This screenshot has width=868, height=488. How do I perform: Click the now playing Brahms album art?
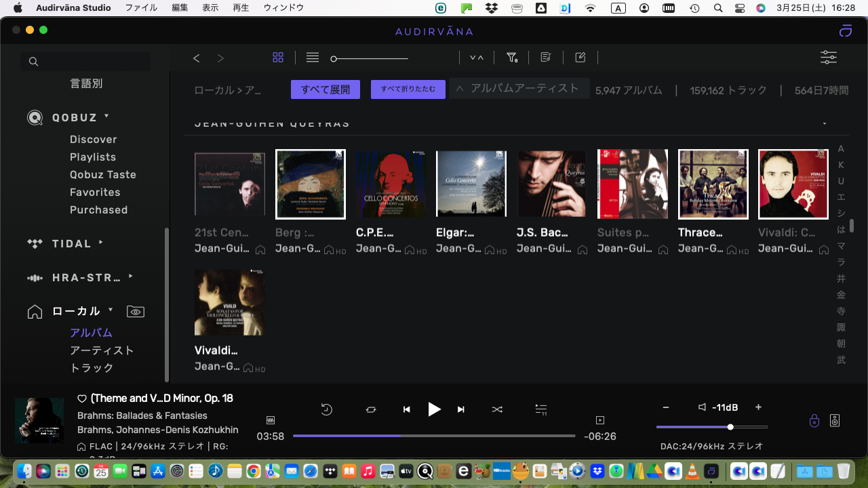[x=39, y=420]
